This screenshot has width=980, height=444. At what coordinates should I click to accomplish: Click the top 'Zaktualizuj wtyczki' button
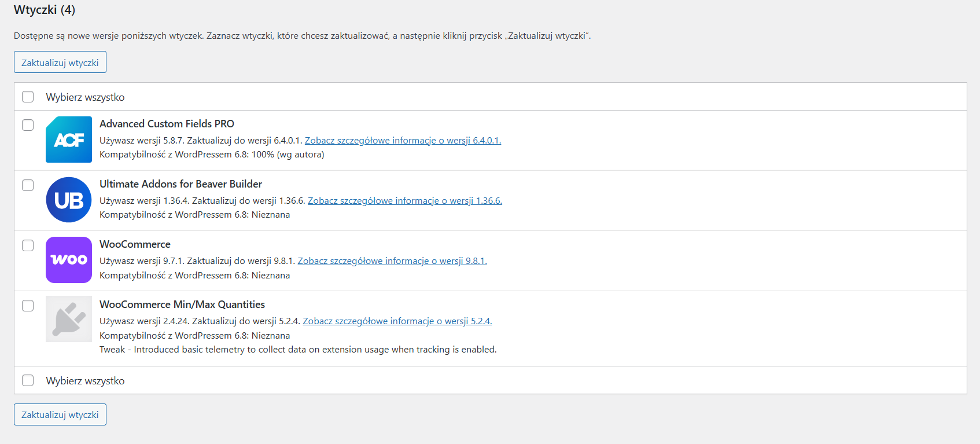pyautogui.click(x=60, y=62)
